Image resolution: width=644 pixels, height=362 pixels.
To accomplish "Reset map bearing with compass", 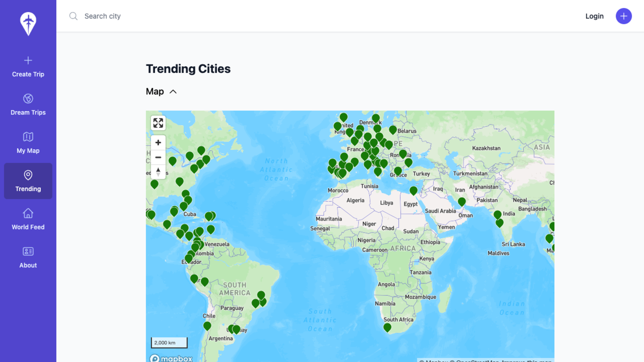I will coord(158,172).
